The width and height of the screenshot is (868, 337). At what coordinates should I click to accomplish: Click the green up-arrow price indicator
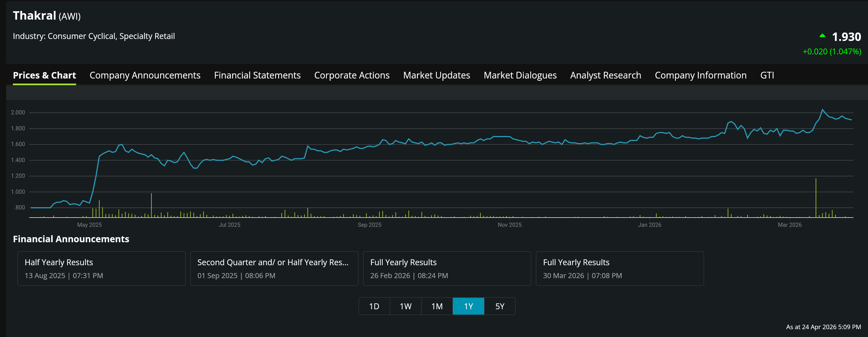pyautogui.click(x=822, y=35)
